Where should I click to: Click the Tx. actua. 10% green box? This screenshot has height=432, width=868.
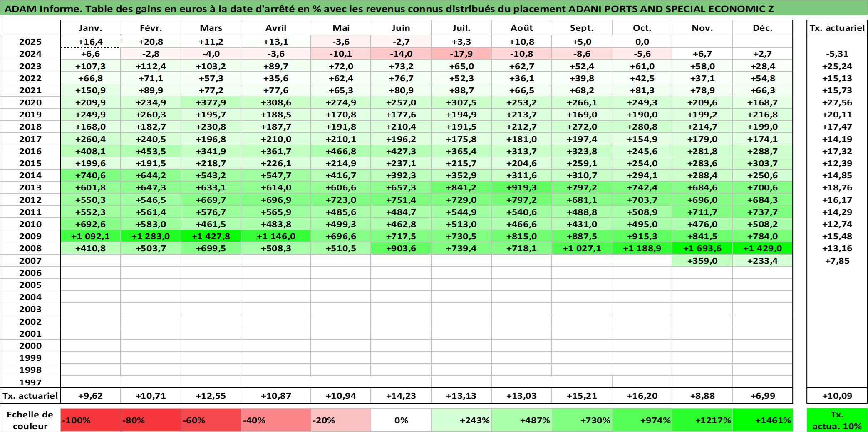point(837,420)
